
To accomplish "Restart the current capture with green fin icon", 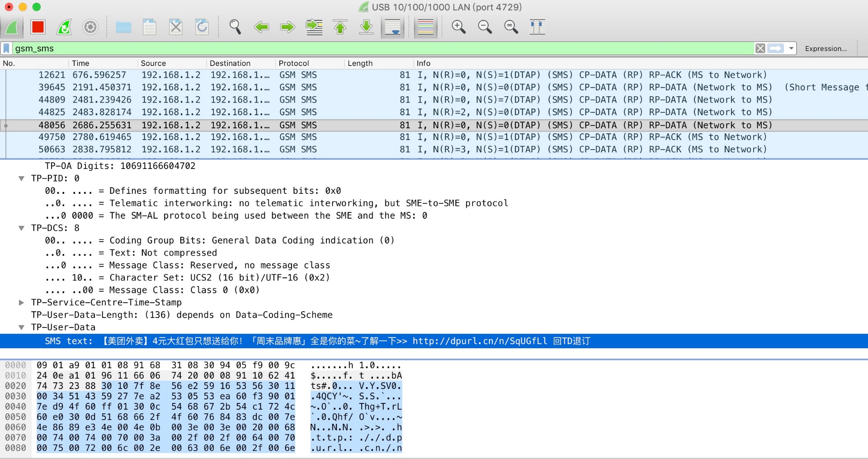I will click(x=64, y=27).
